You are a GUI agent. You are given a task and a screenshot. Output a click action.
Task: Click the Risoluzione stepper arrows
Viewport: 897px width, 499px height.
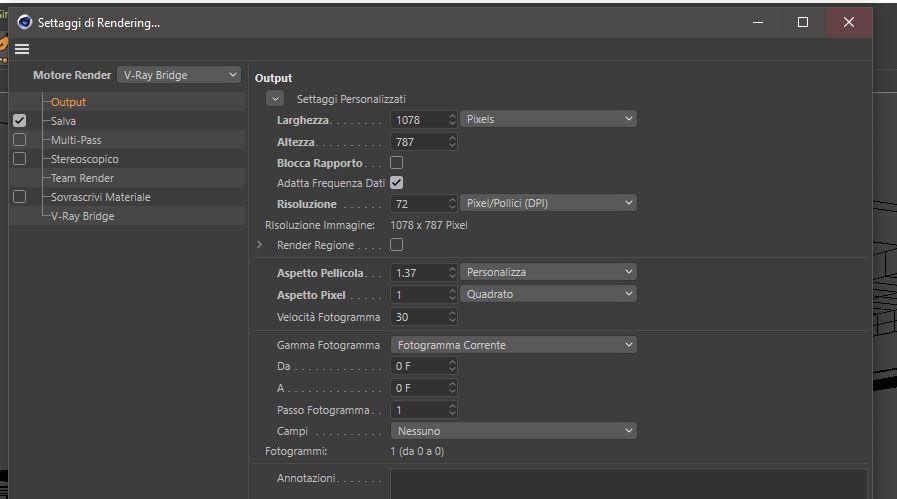pos(453,204)
